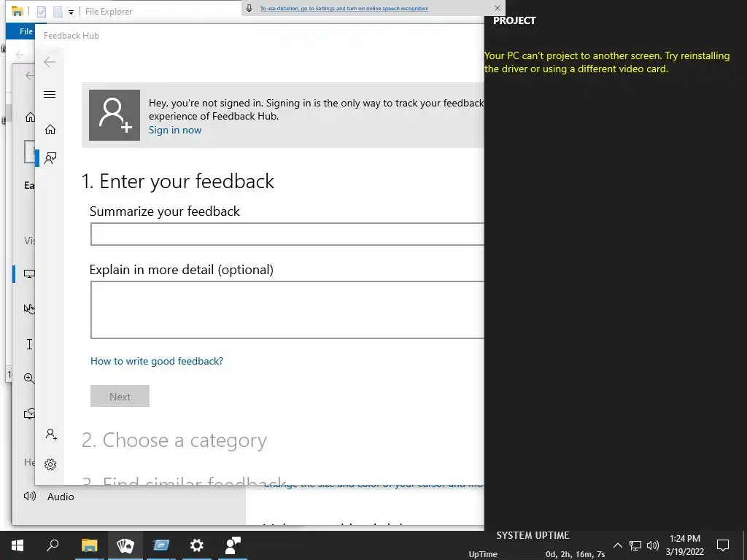
Task: Click the Next button
Action: tap(120, 396)
